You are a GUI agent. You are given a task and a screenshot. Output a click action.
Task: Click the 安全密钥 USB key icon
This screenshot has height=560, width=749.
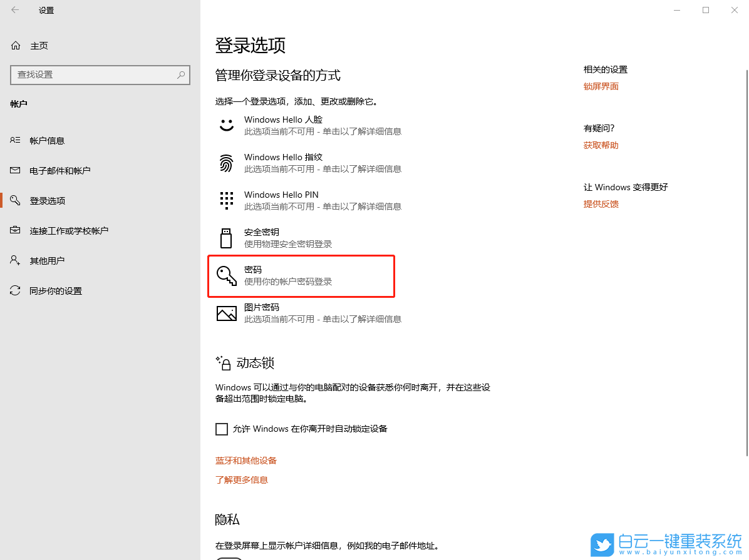[226, 237]
